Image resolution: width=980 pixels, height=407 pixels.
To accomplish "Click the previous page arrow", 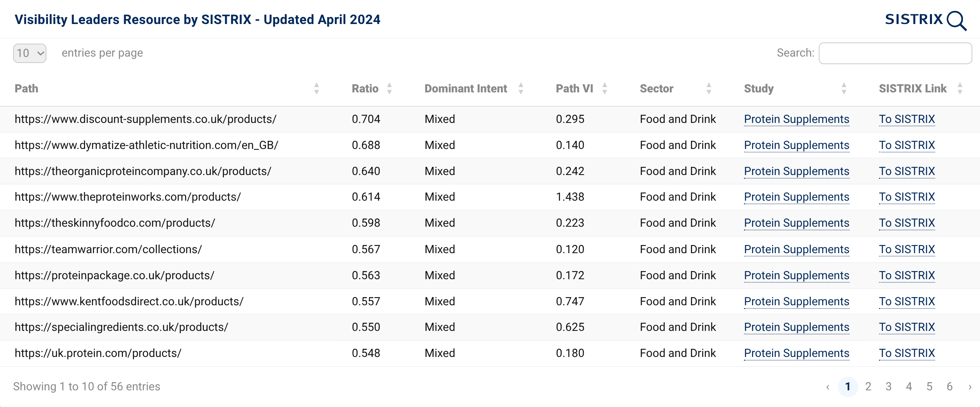I will click(828, 387).
